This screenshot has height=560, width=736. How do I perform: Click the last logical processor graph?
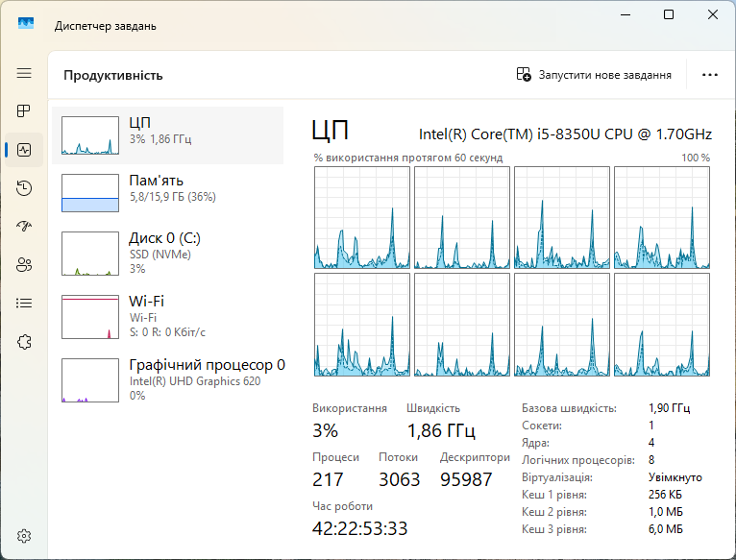(662, 325)
